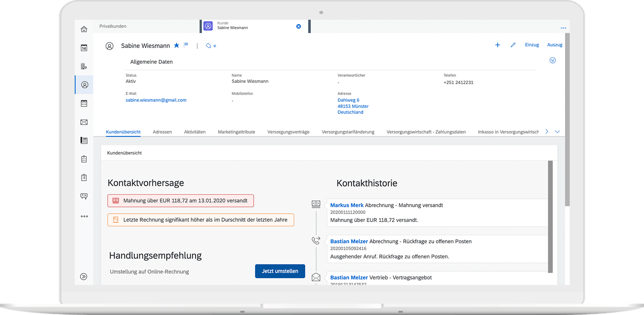Add a tag with the tag icon

click(211, 45)
